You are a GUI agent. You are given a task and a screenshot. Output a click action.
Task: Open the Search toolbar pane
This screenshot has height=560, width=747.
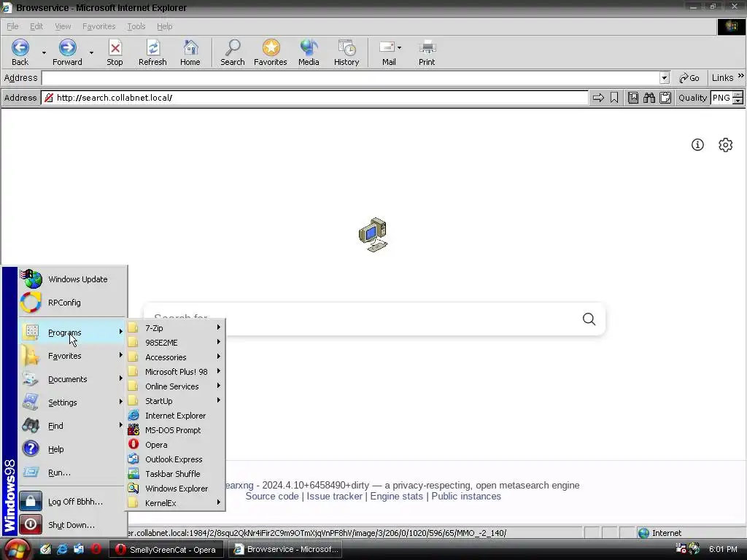coord(233,52)
